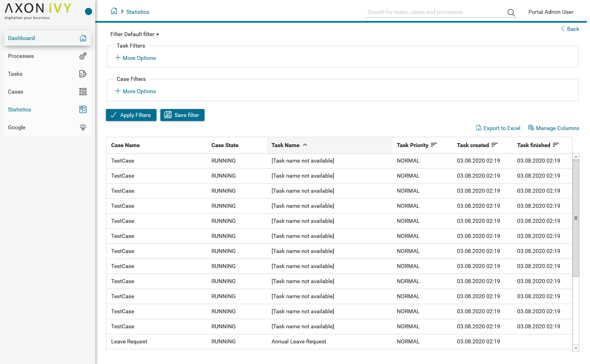Click the Cases list icon
The width and height of the screenshot is (590, 364).
[x=83, y=92]
